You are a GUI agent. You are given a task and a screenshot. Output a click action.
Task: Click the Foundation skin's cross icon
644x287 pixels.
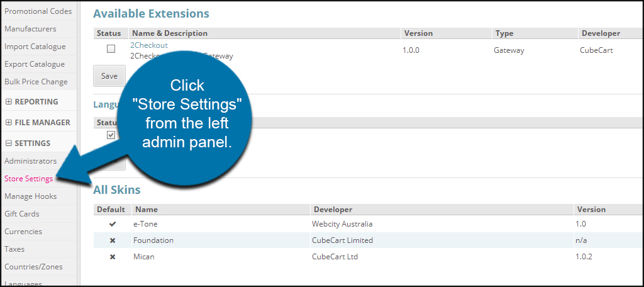(x=112, y=240)
